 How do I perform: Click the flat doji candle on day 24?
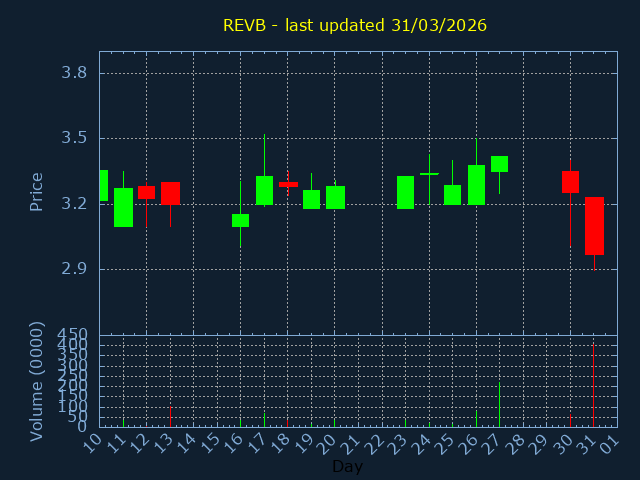point(429,174)
